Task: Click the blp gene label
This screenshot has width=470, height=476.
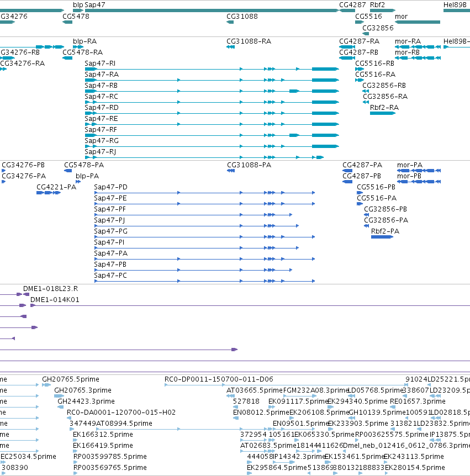Action: coord(78,5)
